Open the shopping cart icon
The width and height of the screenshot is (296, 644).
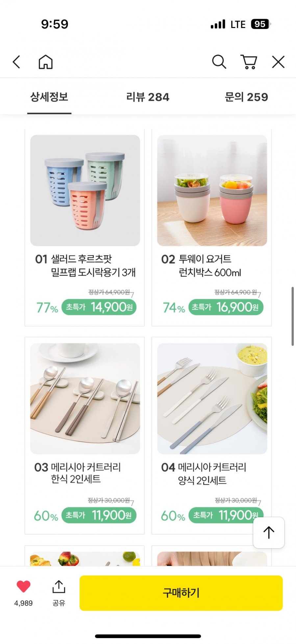click(x=249, y=62)
